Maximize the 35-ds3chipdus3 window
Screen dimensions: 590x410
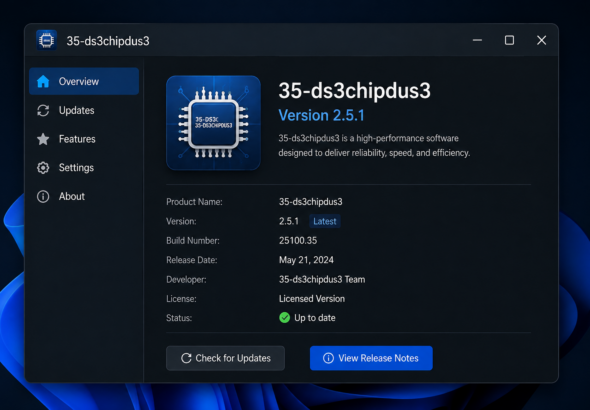[x=509, y=40]
